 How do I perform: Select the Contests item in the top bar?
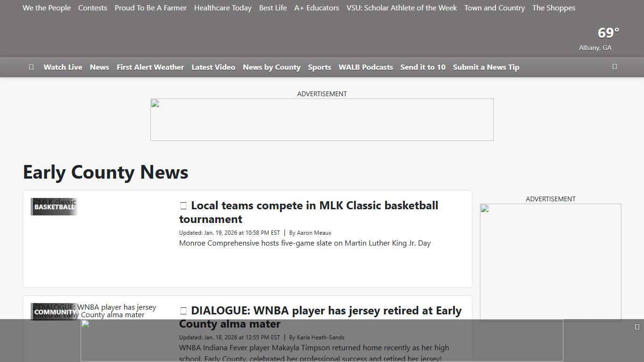click(x=92, y=8)
